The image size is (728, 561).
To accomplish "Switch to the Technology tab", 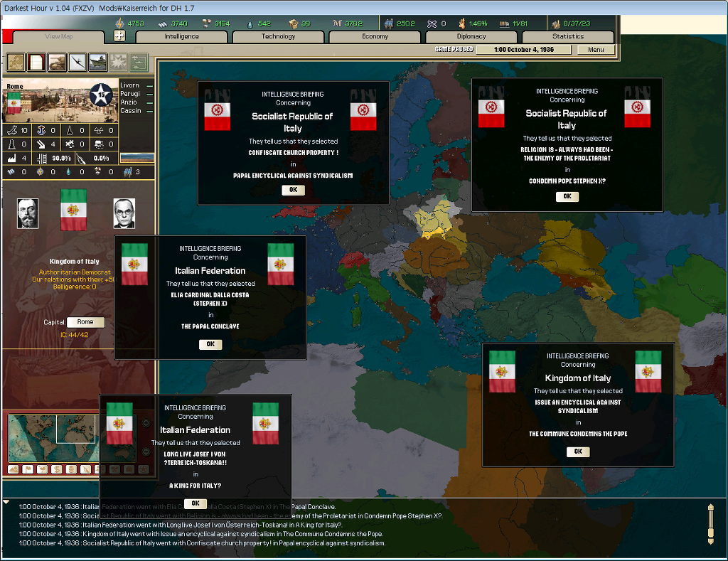I will [x=278, y=36].
